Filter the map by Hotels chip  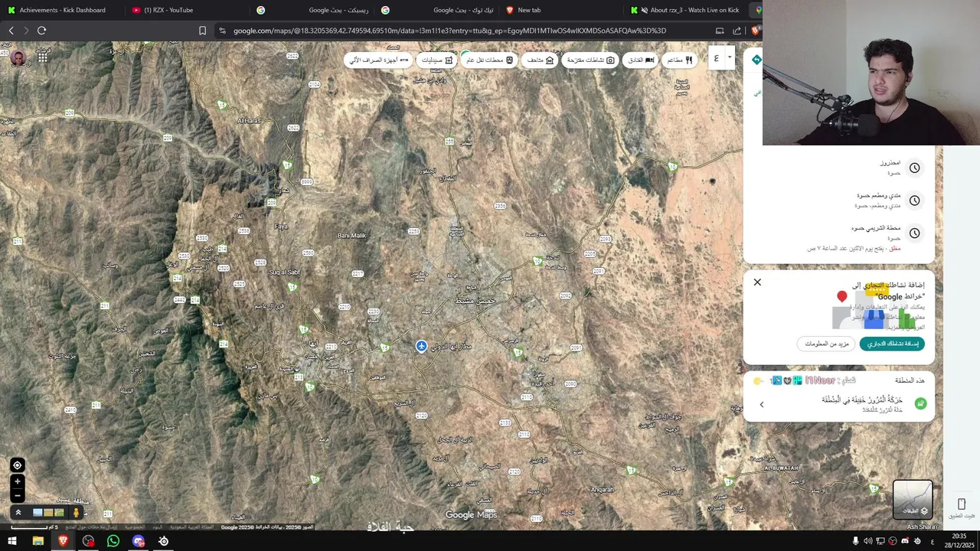641,60
